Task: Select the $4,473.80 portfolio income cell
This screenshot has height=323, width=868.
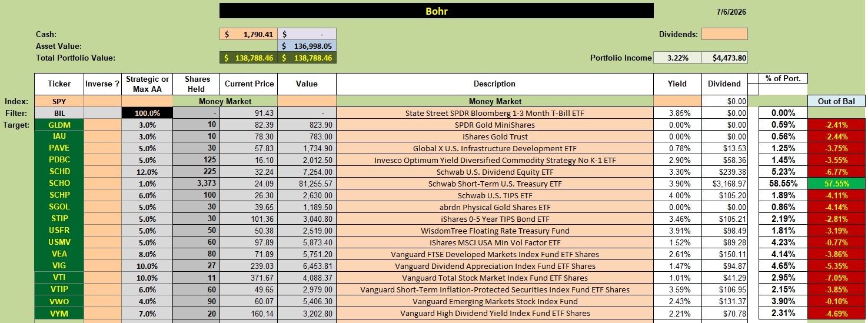Action: pos(724,58)
